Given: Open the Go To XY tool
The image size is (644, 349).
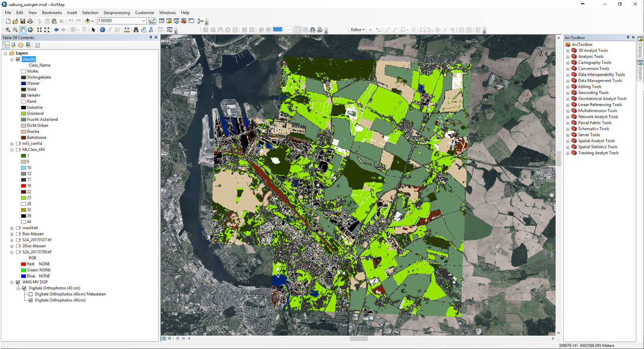Looking at the screenshot, I should coord(151,30).
